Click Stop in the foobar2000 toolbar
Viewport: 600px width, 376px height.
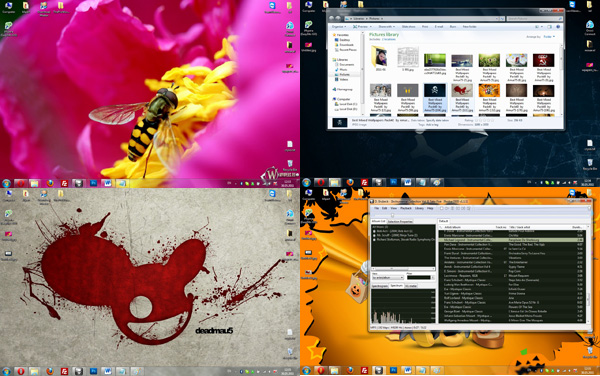(442, 208)
